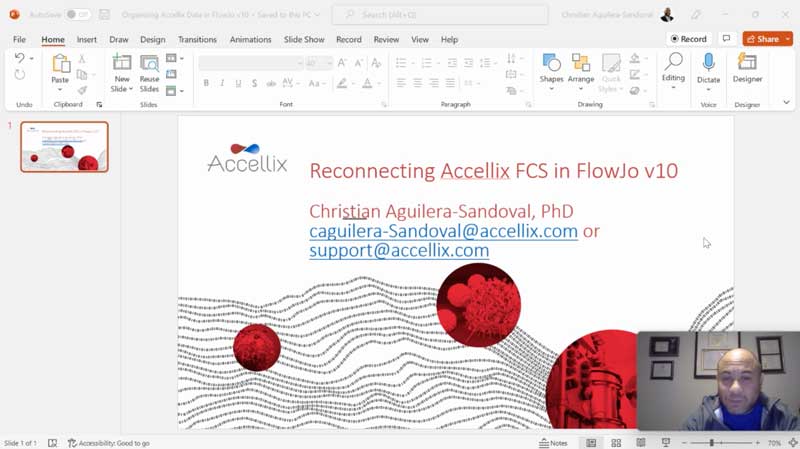
Task: Select slide 1 thumbnail
Action: [x=64, y=147]
